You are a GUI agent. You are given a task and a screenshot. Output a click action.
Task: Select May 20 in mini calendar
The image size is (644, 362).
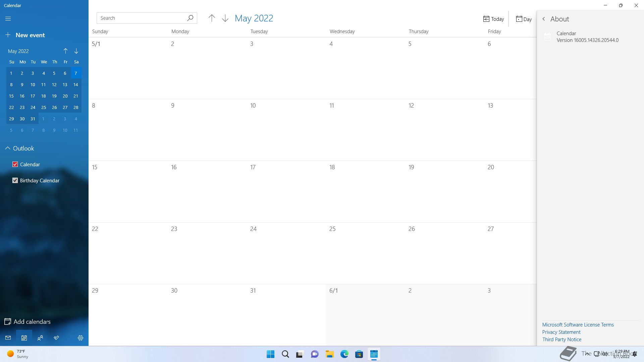[x=65, y=96]
